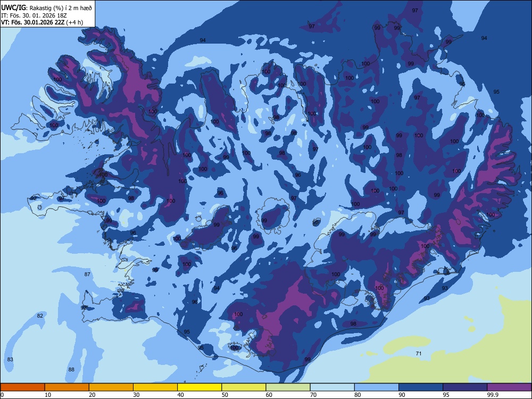The width and height of the screenshot is (532, 399).
Task: Click the title text 'UWC/IG: Rakastig (%) í 2 m hæð'
Action: (46, 8)
